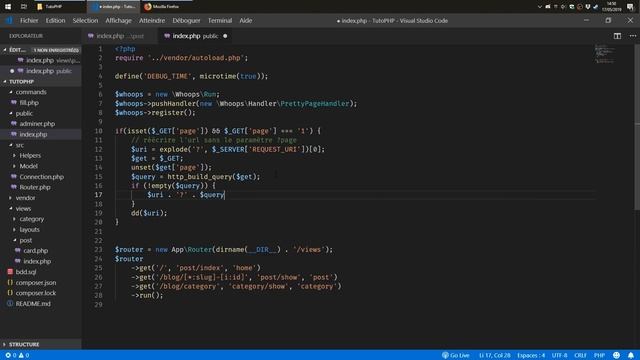Click the errors and warnings status indicator

pos(17,355)
